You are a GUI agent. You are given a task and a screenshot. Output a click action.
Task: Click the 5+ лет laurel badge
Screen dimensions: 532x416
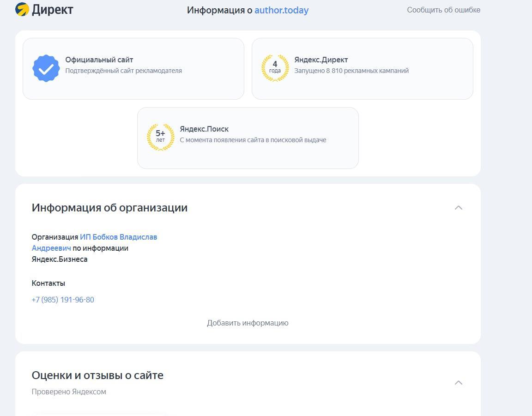[x=160, y=137]
